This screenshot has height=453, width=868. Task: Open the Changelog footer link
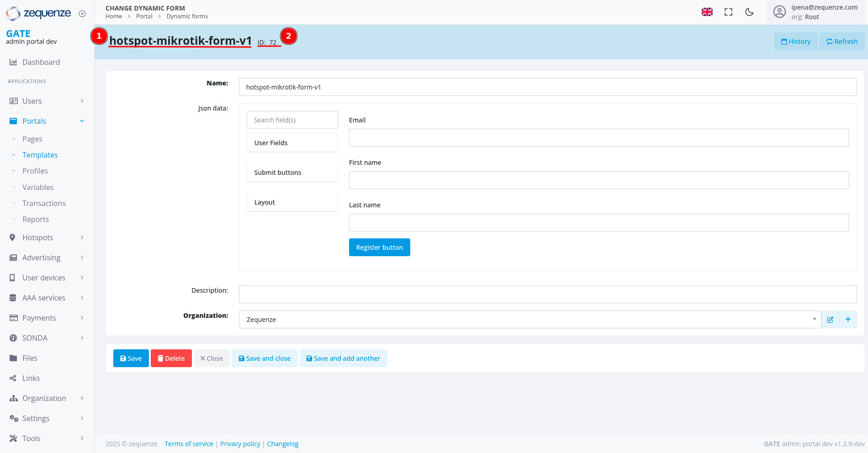(x=282, y=444)
